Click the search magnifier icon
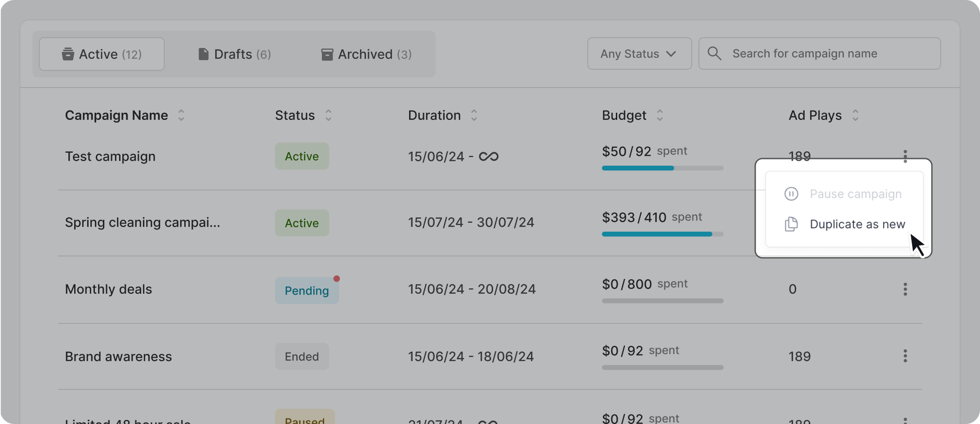980x424 pixels. [714, 54]
